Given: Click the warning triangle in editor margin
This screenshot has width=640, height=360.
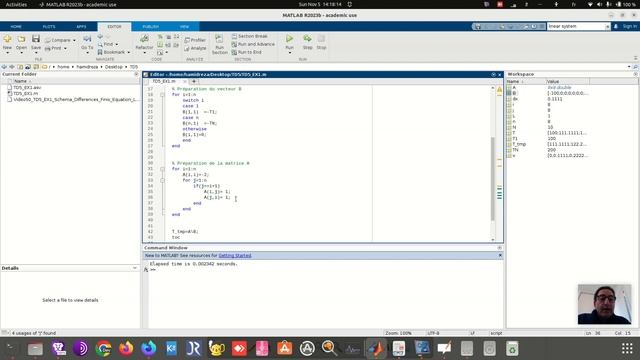Looking at the screenshot, I should (499, 90).
